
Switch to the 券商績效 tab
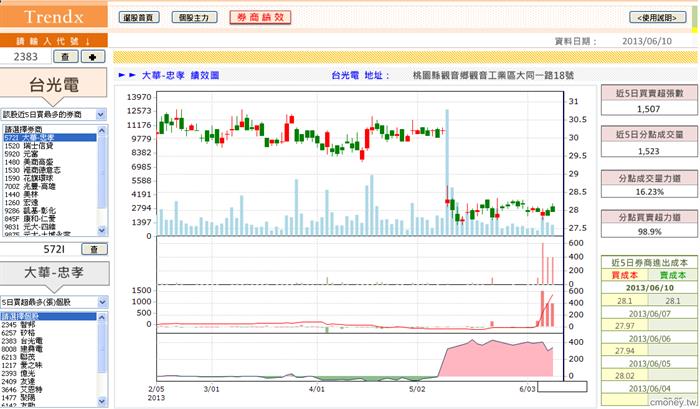click(260, 17)
